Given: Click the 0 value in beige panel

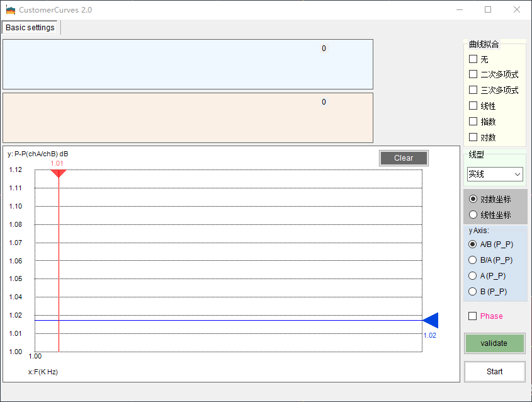Looking at the screenshot, I should coord(324,102).
